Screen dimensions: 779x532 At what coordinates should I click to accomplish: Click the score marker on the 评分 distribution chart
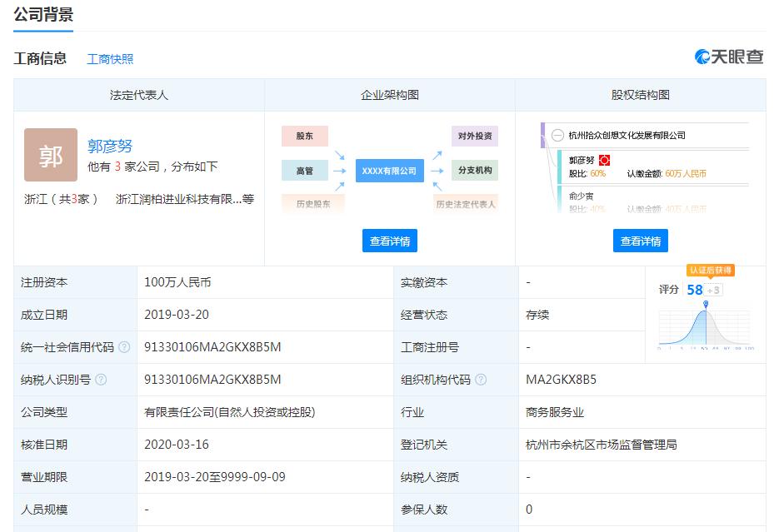point(707,305)
